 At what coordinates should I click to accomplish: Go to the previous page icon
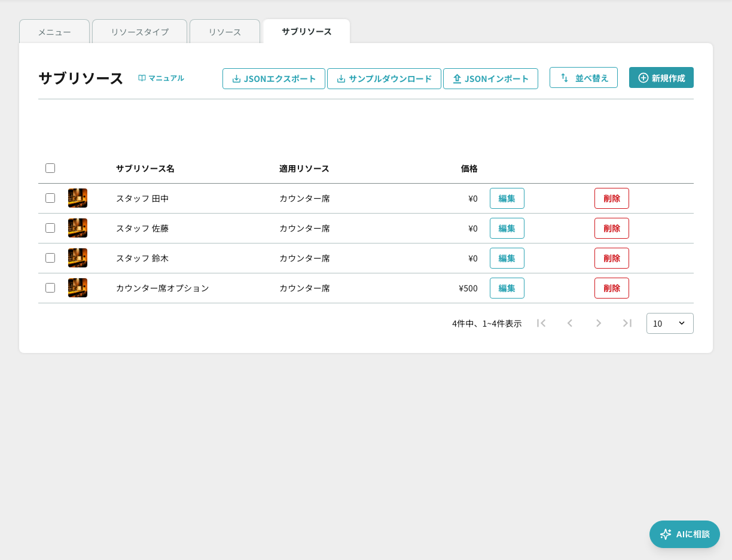(570, 323)
